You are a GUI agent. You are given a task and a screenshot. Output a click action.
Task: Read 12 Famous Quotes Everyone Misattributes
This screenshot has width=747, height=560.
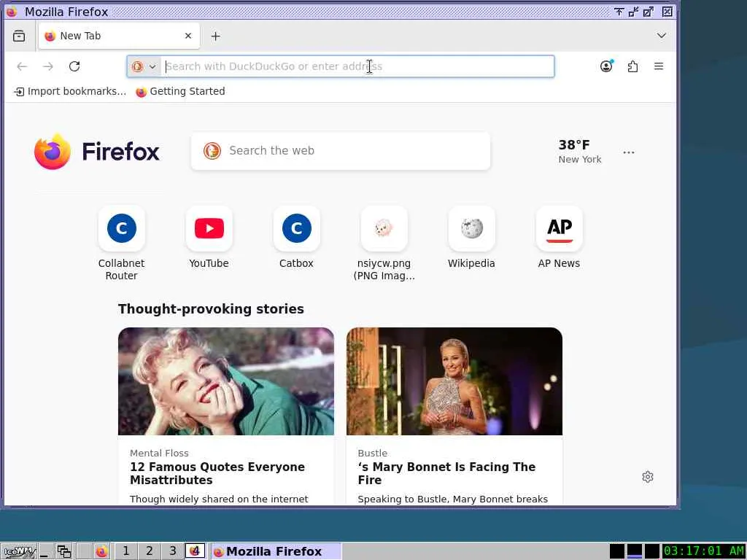click(x=217, y=473)
